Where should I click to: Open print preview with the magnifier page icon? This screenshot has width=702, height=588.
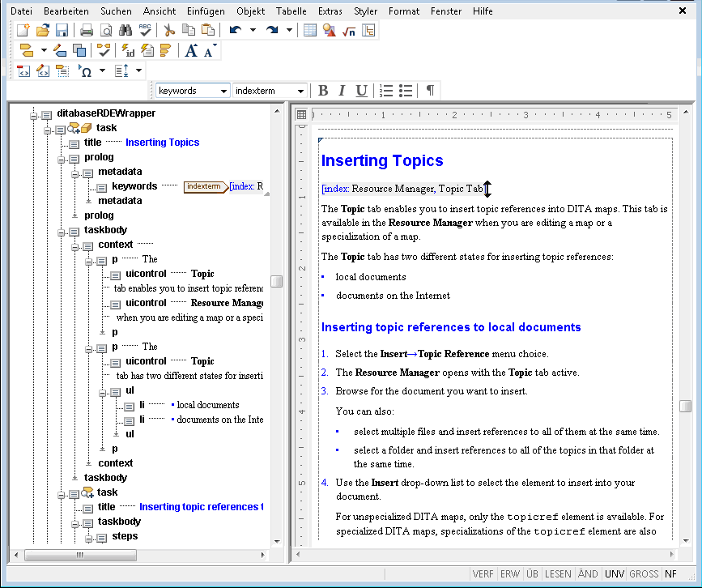point(106,31)
